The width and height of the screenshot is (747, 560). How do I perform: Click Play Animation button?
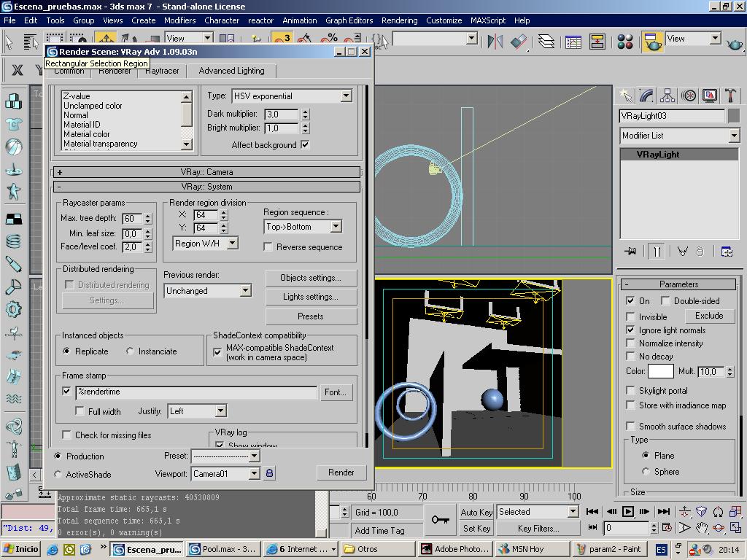pyautogui.click(x=628, y=511)
